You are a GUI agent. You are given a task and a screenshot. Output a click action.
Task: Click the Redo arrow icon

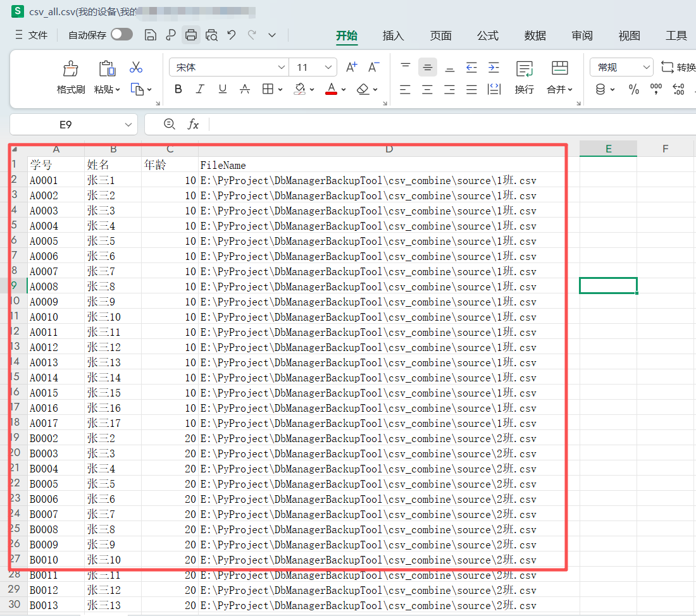click(x=252, y=35)
